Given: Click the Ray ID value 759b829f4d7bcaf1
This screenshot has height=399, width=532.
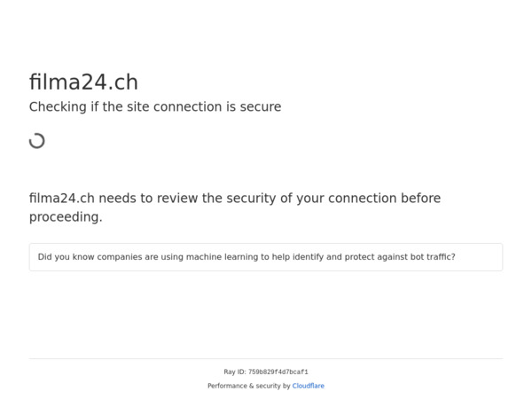Looking at the screenshot, I should click(x=278, y=372).
